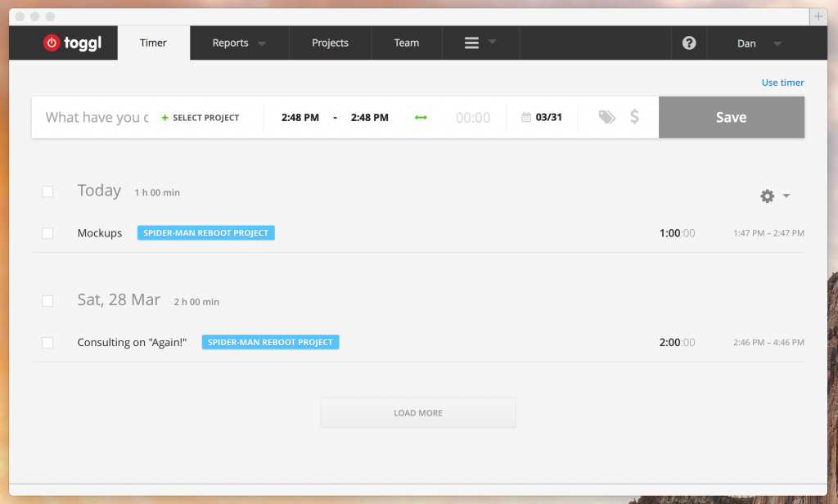Click the new tab plus button

(818, 16)
